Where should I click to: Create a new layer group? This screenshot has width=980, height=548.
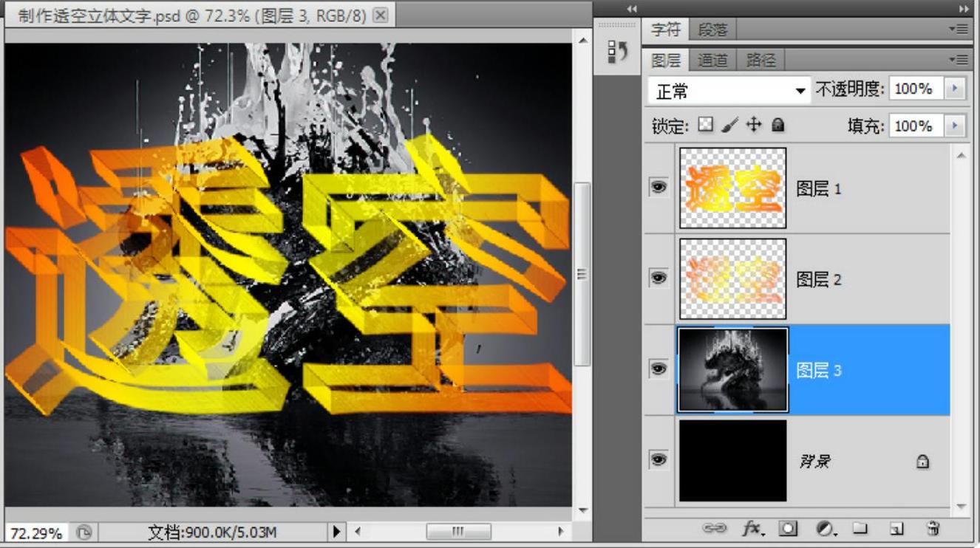[860, 529]
